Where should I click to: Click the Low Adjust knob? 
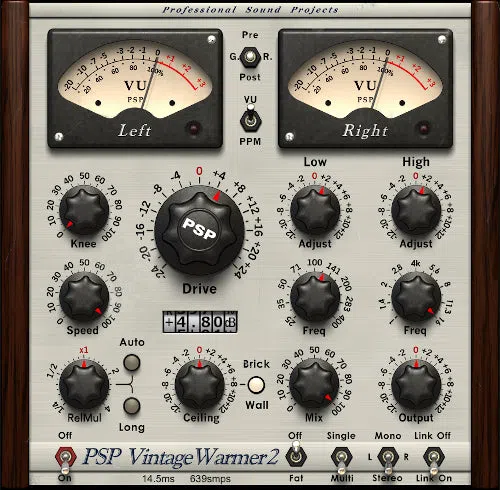315,210
